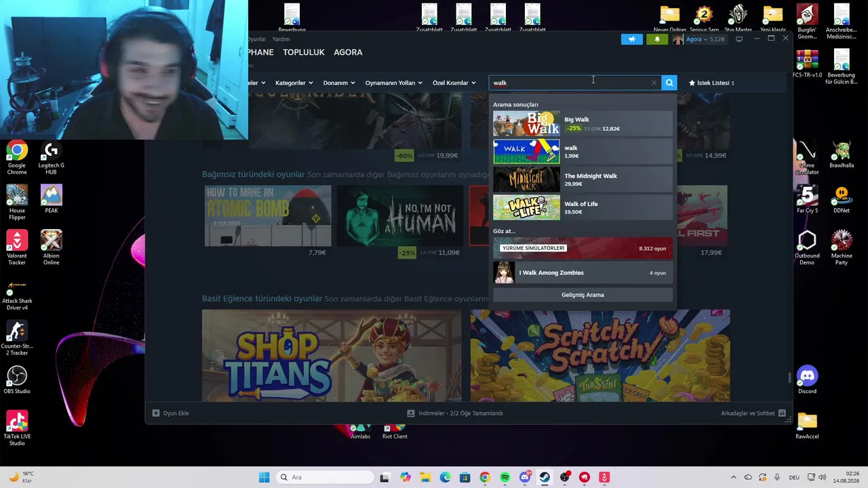
Task: Select House Flipper desktop icon
Action: (x=17, y=203)
